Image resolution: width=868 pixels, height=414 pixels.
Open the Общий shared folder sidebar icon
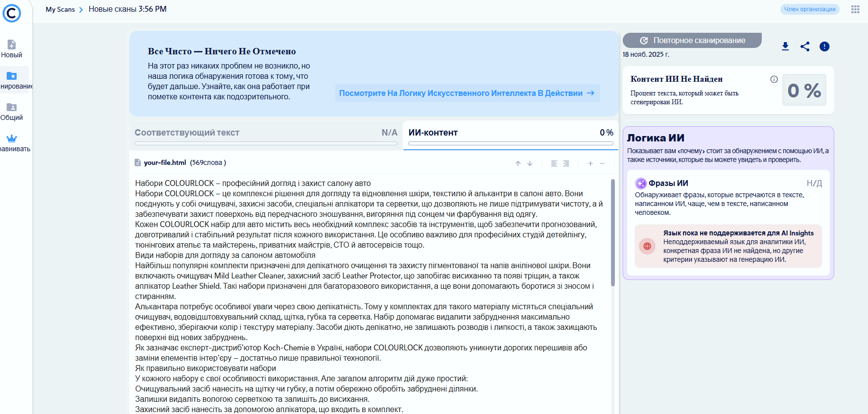point(12,107)
